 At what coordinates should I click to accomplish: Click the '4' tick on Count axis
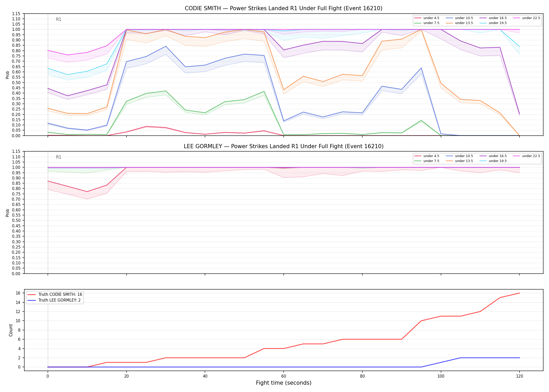click(19, 349)
